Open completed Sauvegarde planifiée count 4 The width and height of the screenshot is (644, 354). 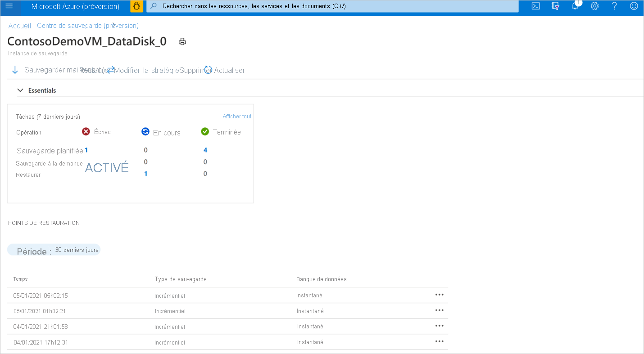click(x=205, y=150)
